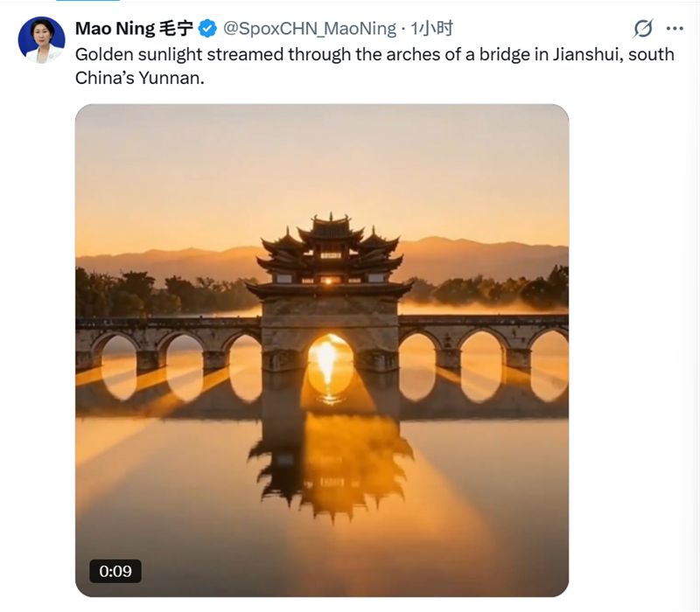Click the word Jianshui in the tweet
Screen dimensions: 700x612
[602, 54]
